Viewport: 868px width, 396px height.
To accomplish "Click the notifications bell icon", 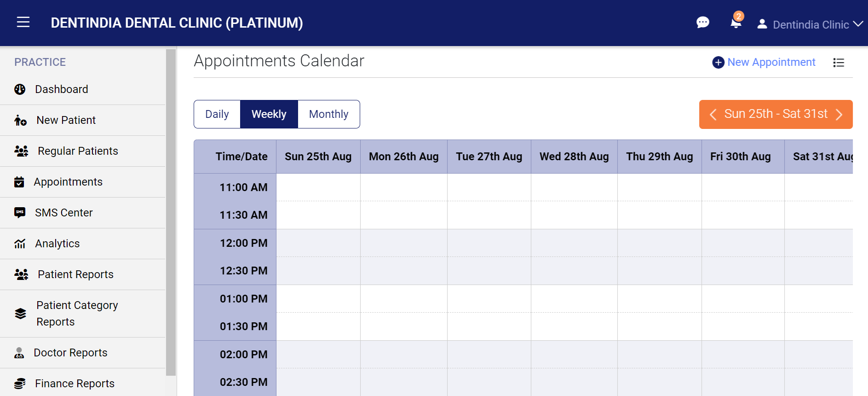I will point(736,23).
